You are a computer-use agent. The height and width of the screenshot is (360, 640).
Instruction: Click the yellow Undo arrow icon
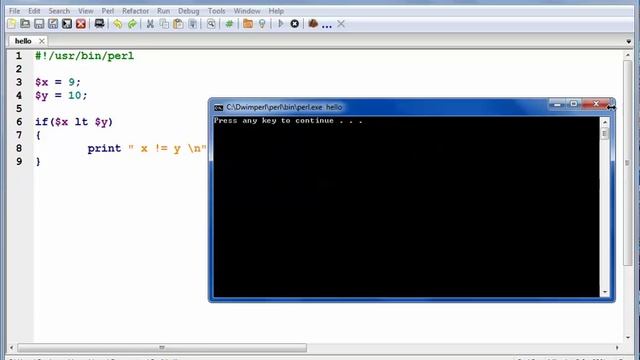(118, 24)
